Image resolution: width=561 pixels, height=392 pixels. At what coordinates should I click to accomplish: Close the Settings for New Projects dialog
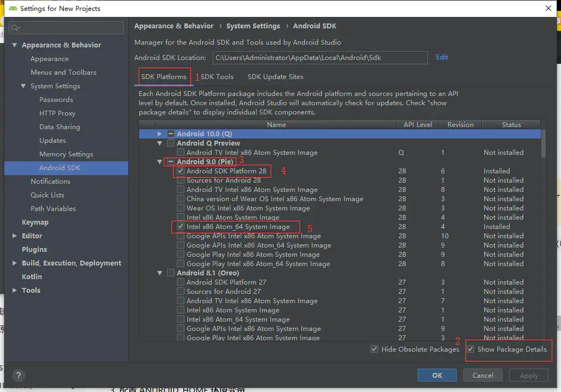point(548,8)
